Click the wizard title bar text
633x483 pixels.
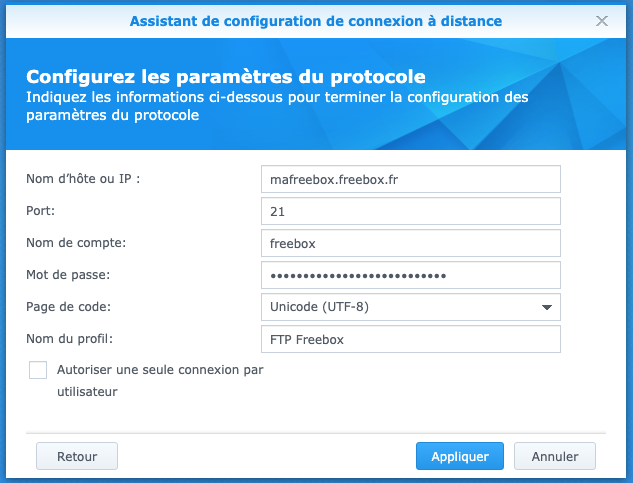[316, 20]
